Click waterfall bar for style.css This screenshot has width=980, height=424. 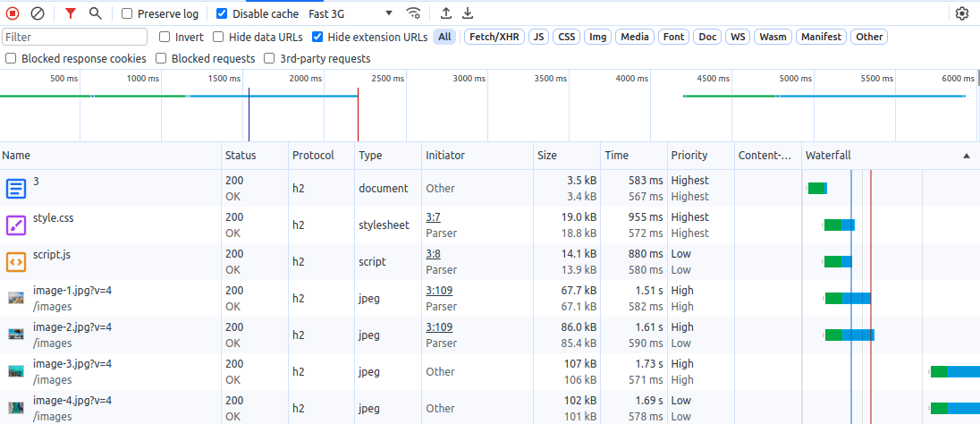839,225
